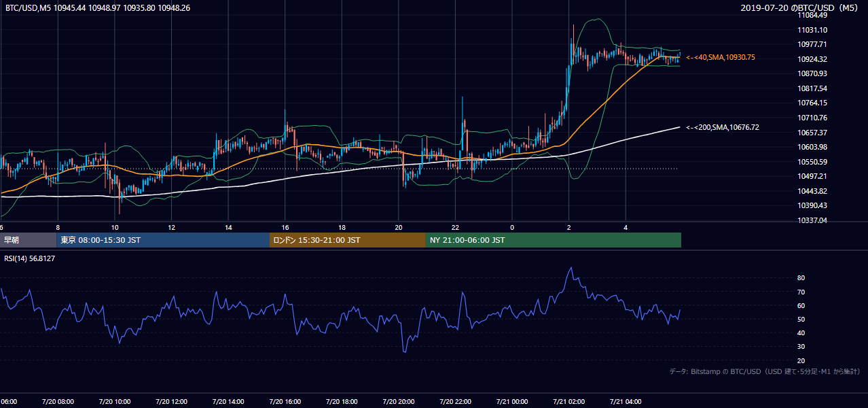The width and height of the screenshot is (868, 408).
Task: Click the 200 SMA 10676.72 white label
Action: coord(723,127)
